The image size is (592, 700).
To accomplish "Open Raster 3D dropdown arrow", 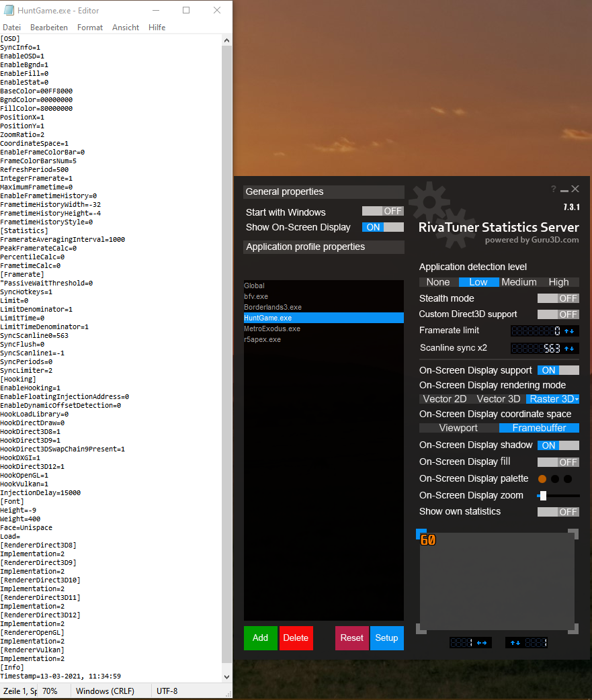I will click(577, 400).
